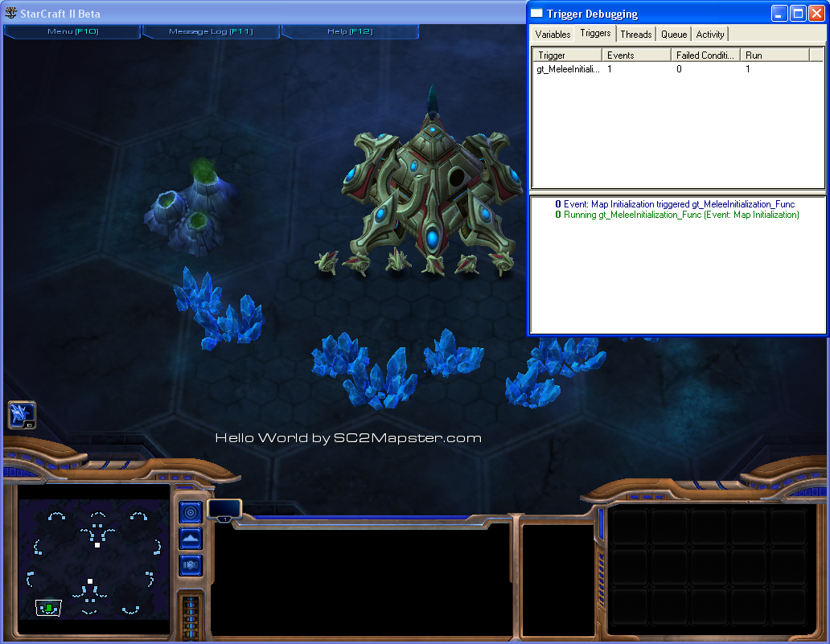Open the Help (F12) button
This screenshot has width=830, height=644.
point(350,31)
